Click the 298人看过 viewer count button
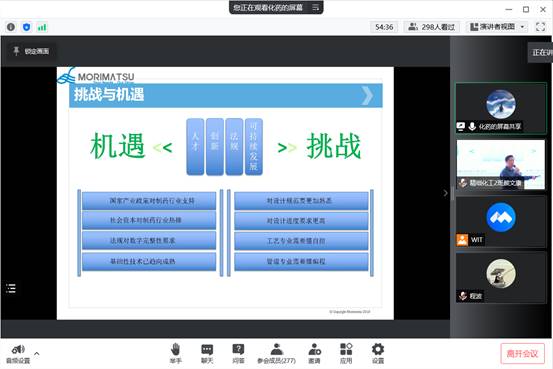This screenshot has width=553, height=369. pos(432,27)
